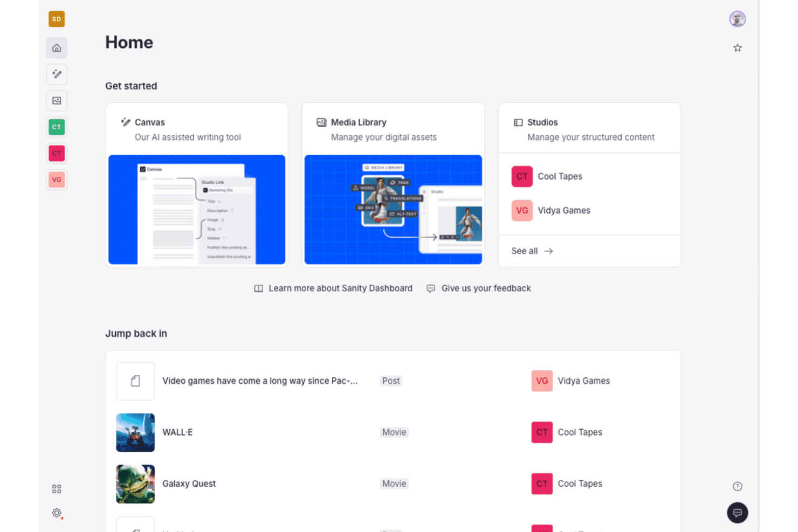Open the help question mark icon
Viewport: 798px width, 532px height.
737,487
